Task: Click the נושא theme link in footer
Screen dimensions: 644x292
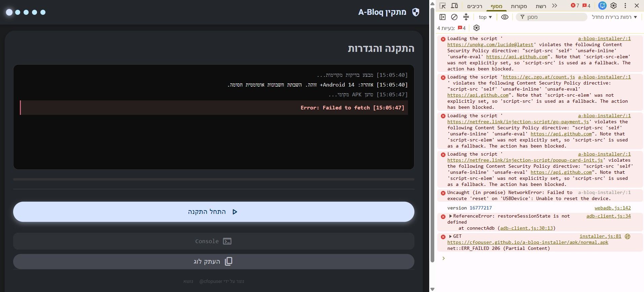Action: coord(188,281)
